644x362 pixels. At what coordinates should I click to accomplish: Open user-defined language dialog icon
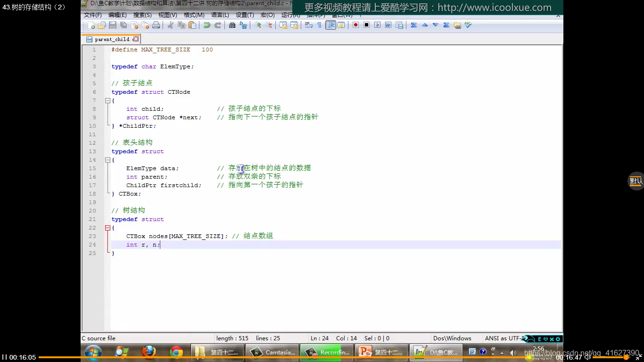coord(341,25)
